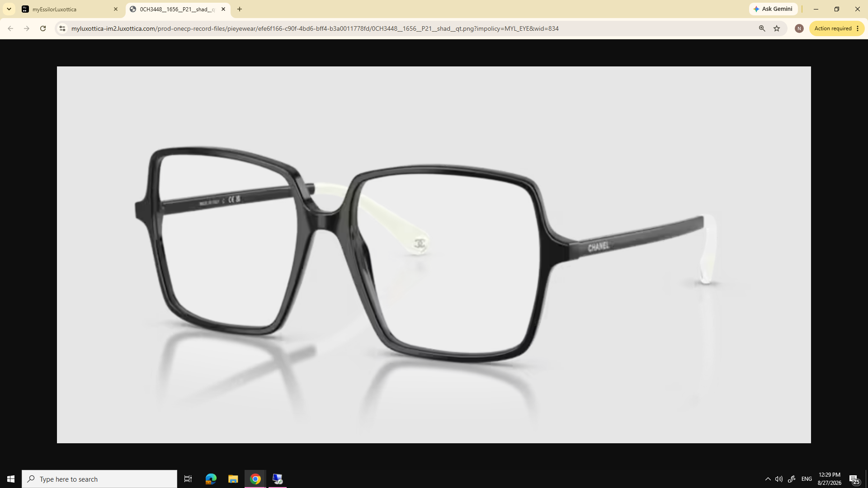Open the volume speaker control

779,479
